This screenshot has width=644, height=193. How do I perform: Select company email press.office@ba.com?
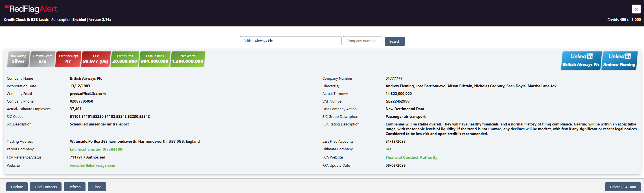coord(88,94)
